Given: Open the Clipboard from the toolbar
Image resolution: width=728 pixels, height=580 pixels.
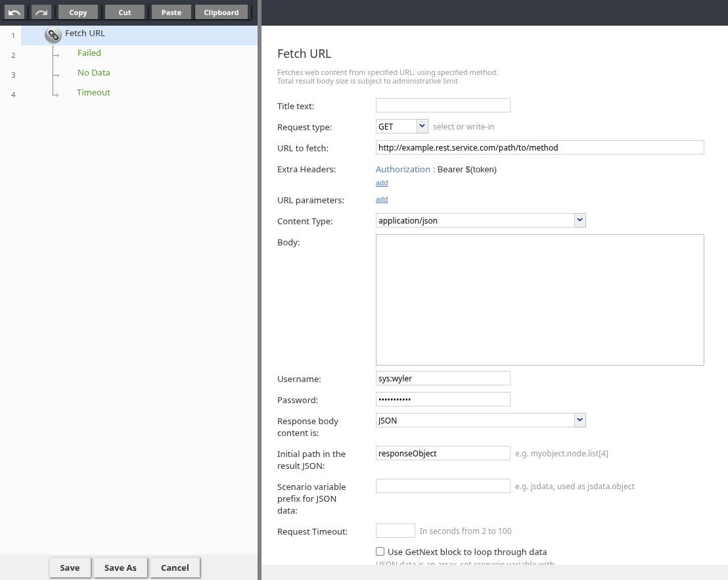Looking at the screenshot, I should tap(221, 12).
